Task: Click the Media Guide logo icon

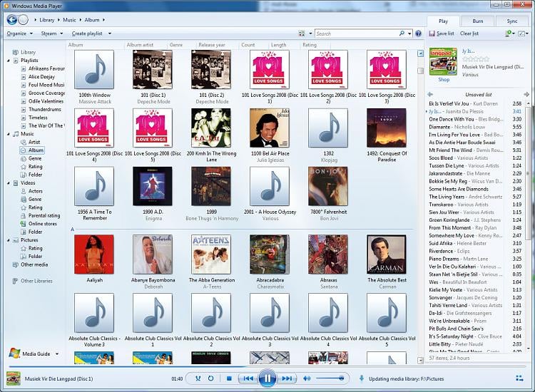Action: coord(14,354)
